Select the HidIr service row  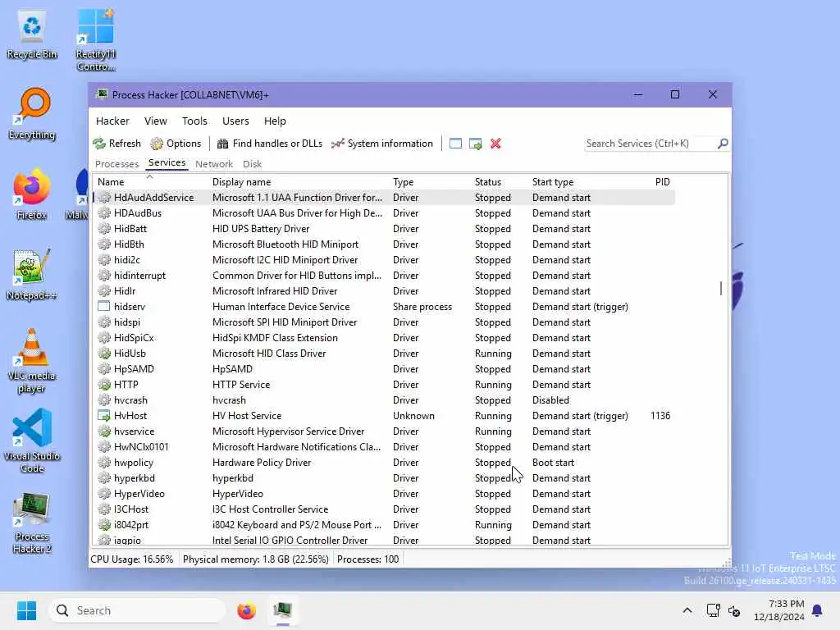[384, 291]
